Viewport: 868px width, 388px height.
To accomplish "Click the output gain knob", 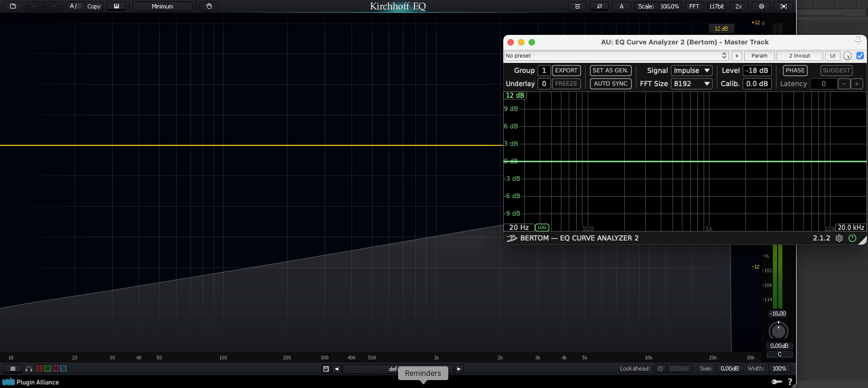I will [x=778, y=331].
